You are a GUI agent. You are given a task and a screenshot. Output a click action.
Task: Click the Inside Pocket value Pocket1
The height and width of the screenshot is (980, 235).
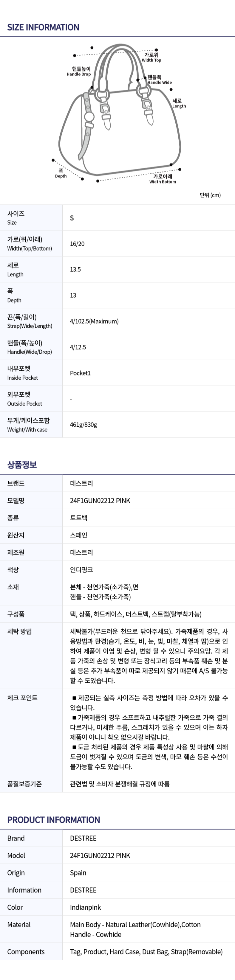(x=80, y=373)
